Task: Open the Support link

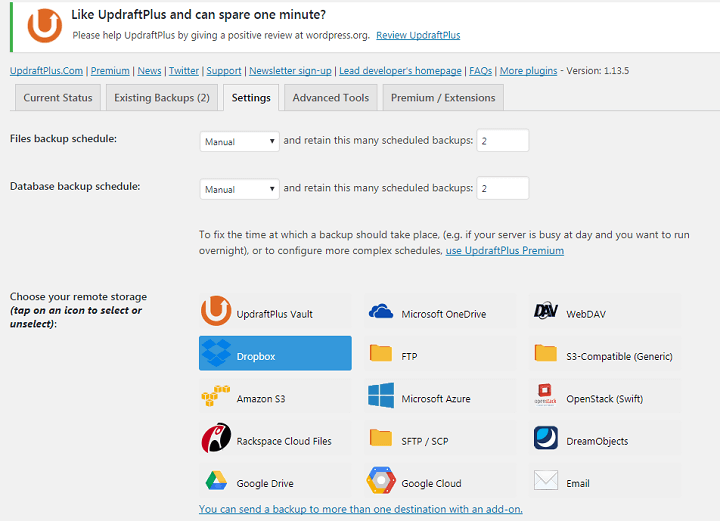Action: click(x=224, y=71)
